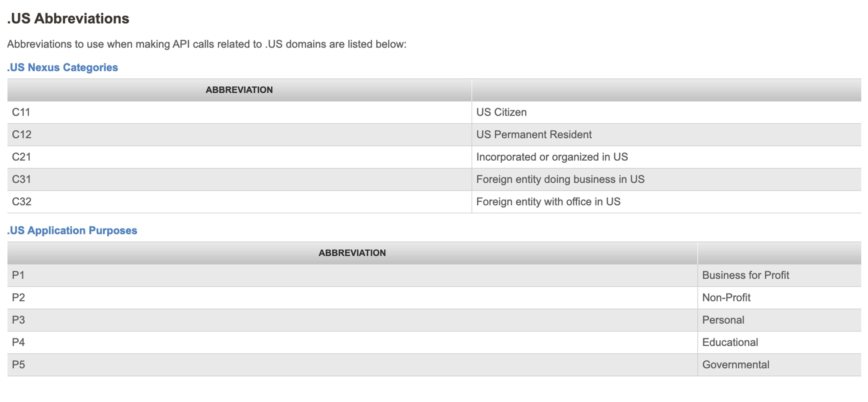Click the C21 abbreviation cell

(21, 157)
